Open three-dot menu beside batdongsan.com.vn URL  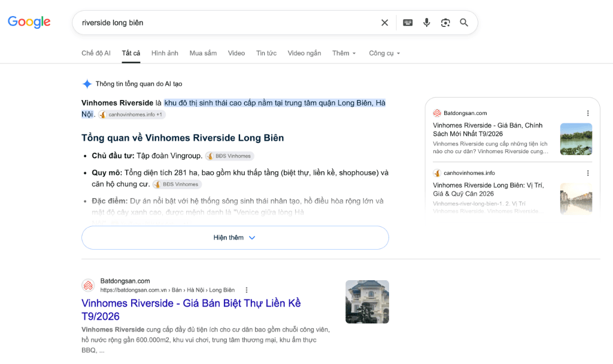pyautogui.click(x=246, y=290)
